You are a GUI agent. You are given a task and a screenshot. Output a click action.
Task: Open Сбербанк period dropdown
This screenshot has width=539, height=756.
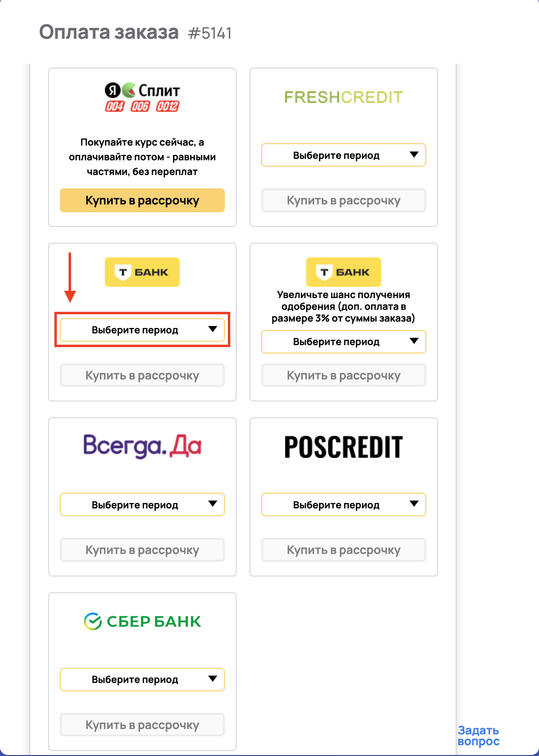(x=142, y=680)
